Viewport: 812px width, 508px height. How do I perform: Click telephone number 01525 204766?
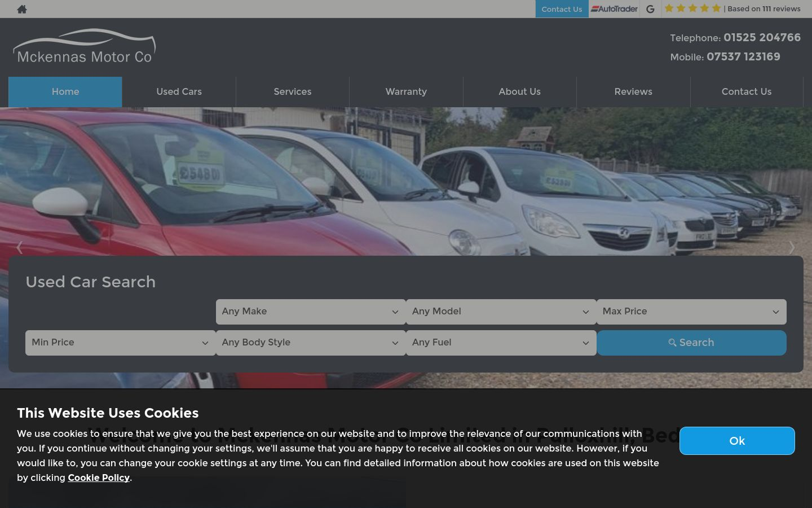pyautogui.click(x=762, y=37)
